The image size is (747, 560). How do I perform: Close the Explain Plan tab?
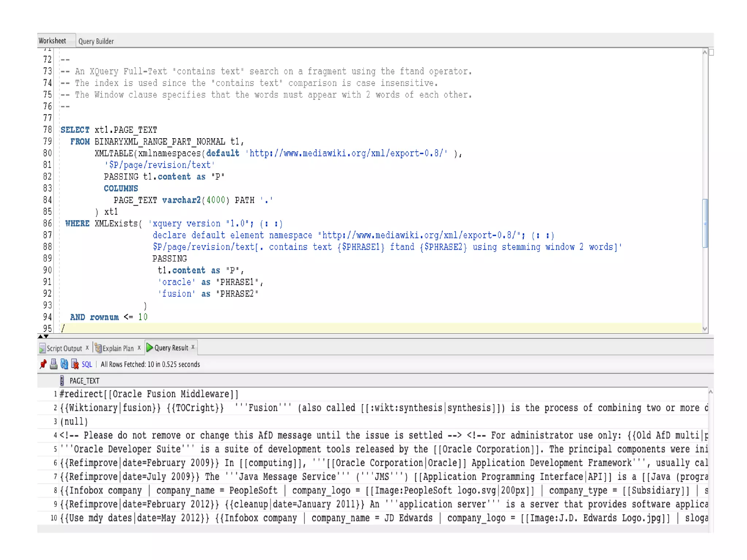pyautogui.click(x=139, y=348)
